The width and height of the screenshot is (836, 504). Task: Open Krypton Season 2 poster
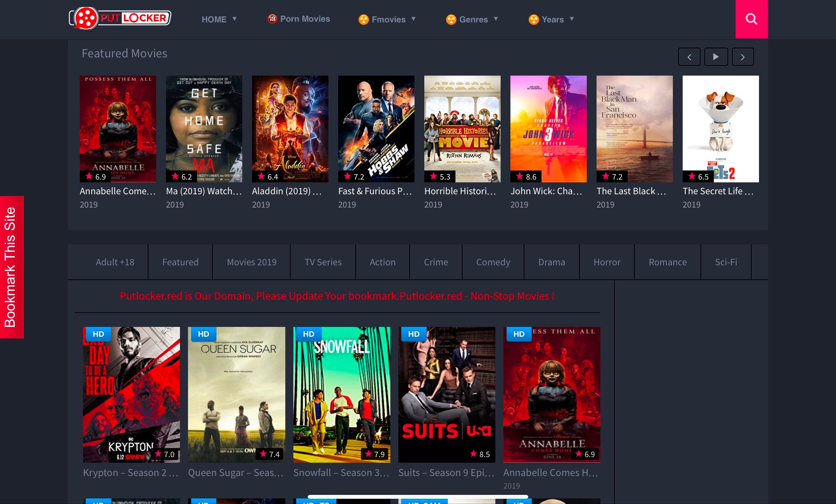(x=131, y=394)
